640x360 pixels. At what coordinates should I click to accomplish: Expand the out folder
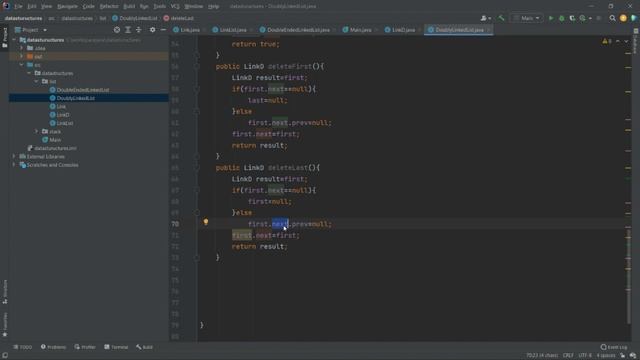[22, 56]
